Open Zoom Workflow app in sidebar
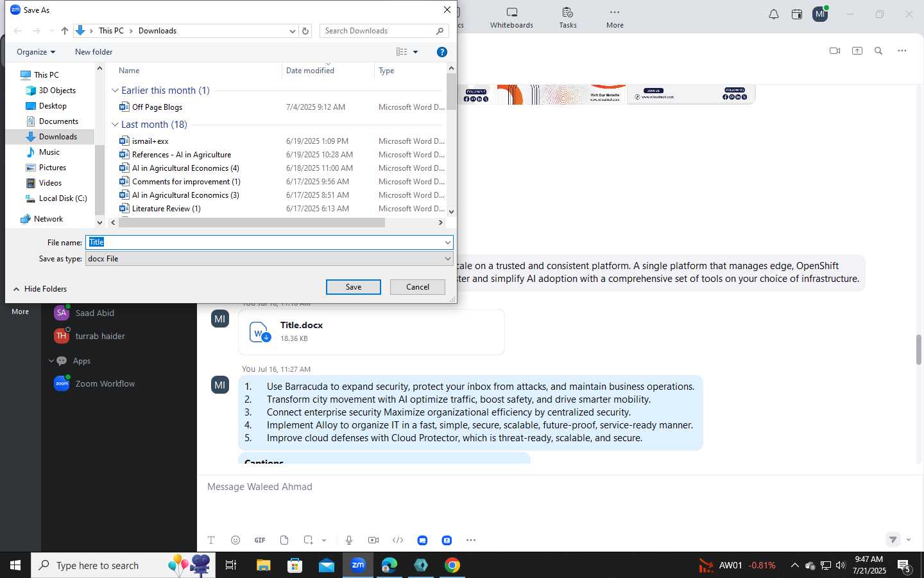924x578 pixels. tap(105, 383)
